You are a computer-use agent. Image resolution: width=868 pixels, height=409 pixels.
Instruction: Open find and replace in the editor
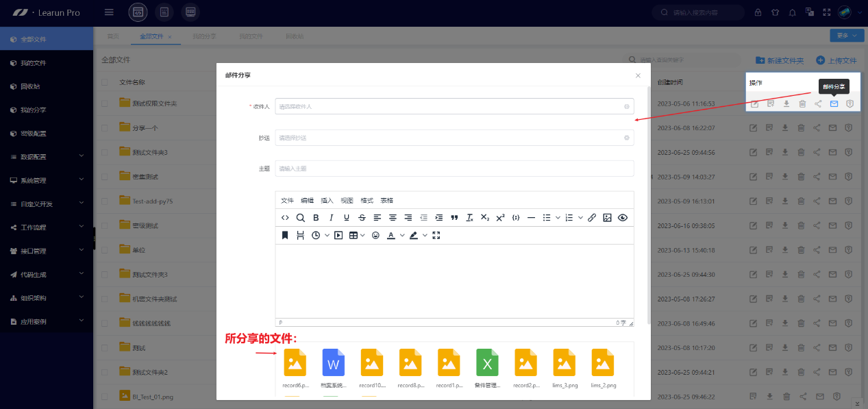coord(300,218)
